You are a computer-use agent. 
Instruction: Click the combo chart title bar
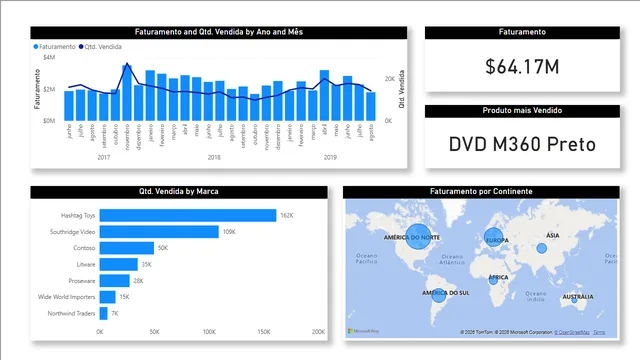coord(219,32)
